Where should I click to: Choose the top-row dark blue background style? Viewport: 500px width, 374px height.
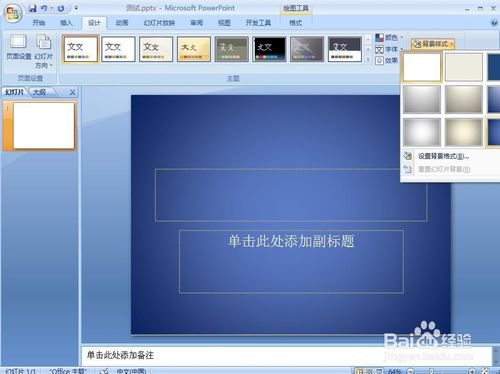494,67
